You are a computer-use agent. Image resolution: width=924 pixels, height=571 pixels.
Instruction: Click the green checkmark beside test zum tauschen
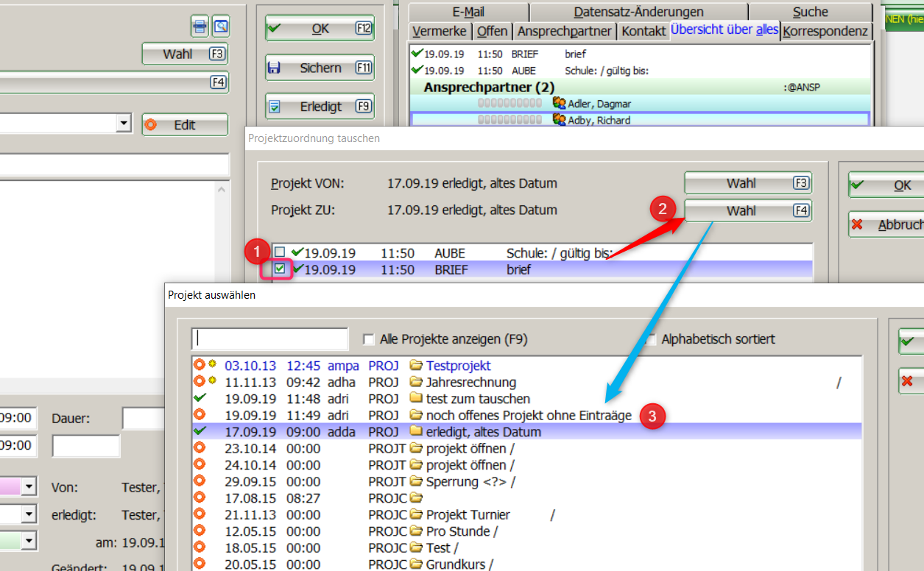(199, 399)
